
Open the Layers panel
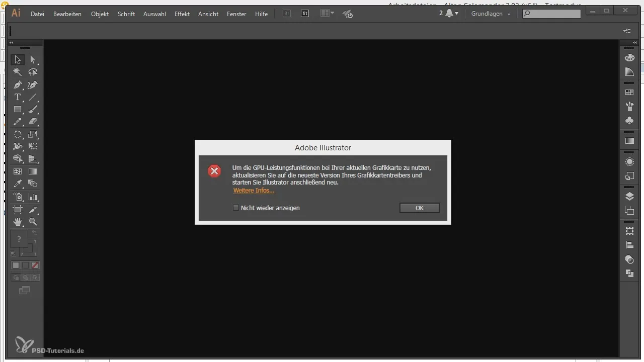[629, 196]
